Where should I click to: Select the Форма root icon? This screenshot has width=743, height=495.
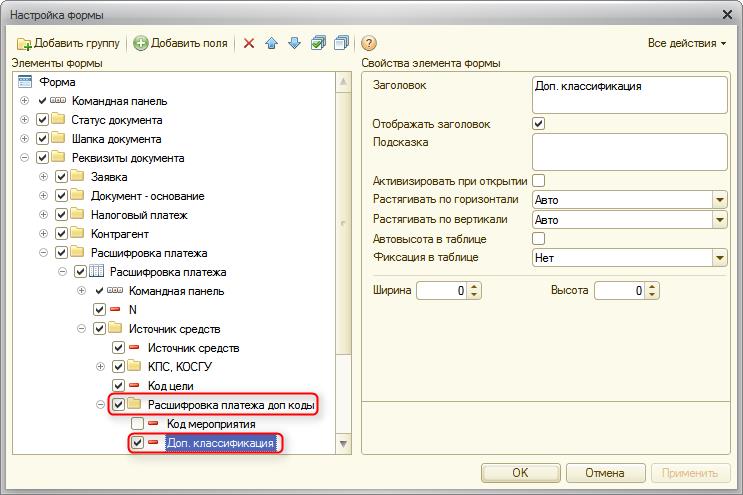25,81
